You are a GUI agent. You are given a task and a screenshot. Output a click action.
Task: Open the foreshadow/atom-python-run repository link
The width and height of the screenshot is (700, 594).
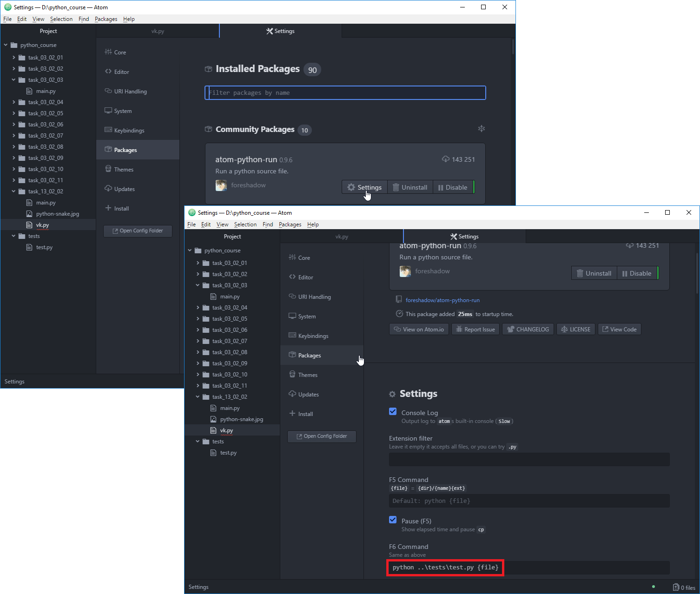442,300
